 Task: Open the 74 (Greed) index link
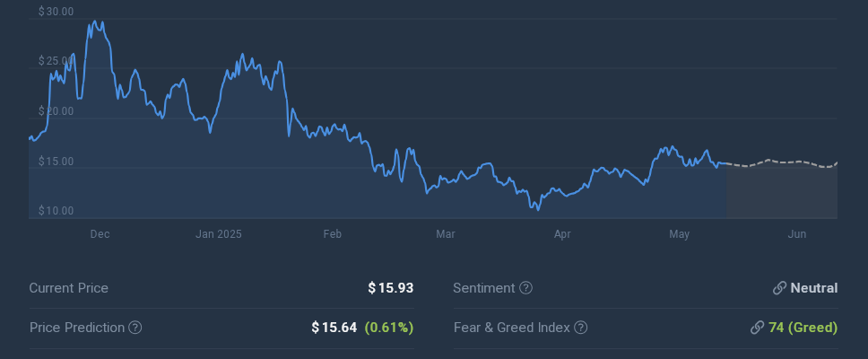[x=803, y=328]
